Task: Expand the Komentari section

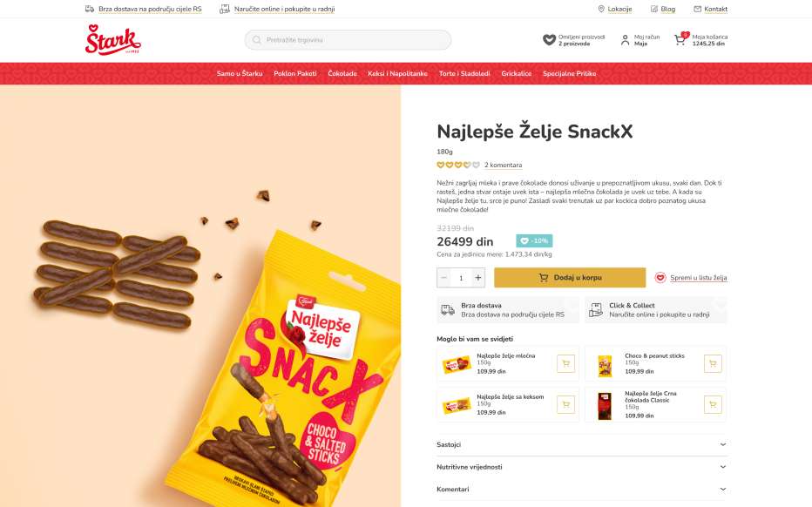Action: point(581,489)
